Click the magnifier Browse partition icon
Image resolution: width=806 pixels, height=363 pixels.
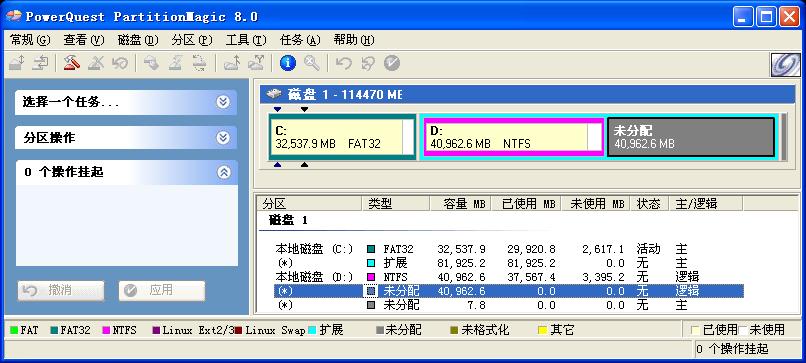[x=312, y=63]
